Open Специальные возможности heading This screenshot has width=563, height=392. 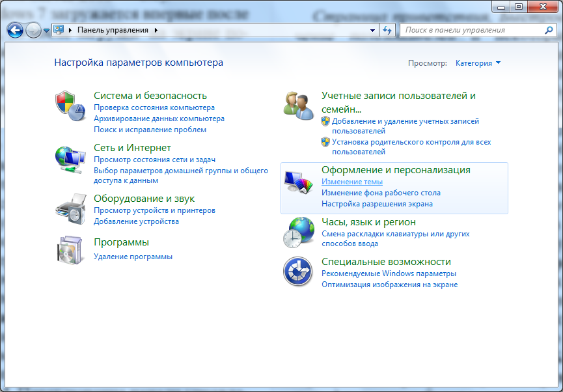coord(386,262)
